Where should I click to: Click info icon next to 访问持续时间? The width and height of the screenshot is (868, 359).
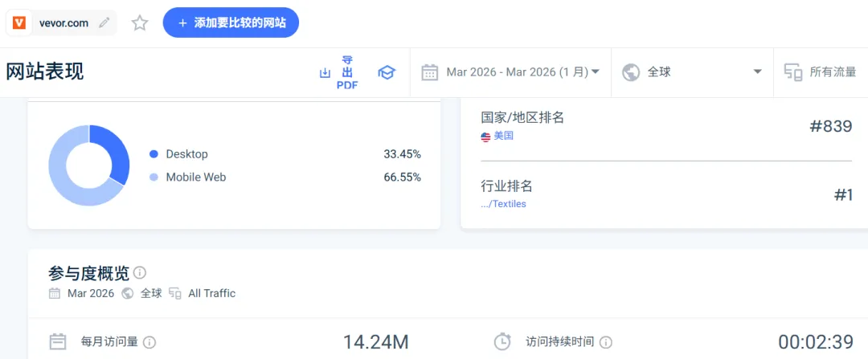point(606,342)
